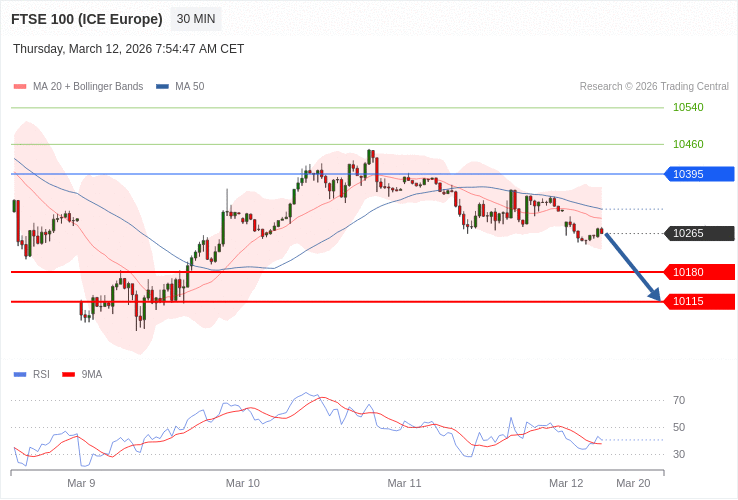Select the Mar 9 date label
738x500 pixels.
pyautogui.click(x=81, y=483)
